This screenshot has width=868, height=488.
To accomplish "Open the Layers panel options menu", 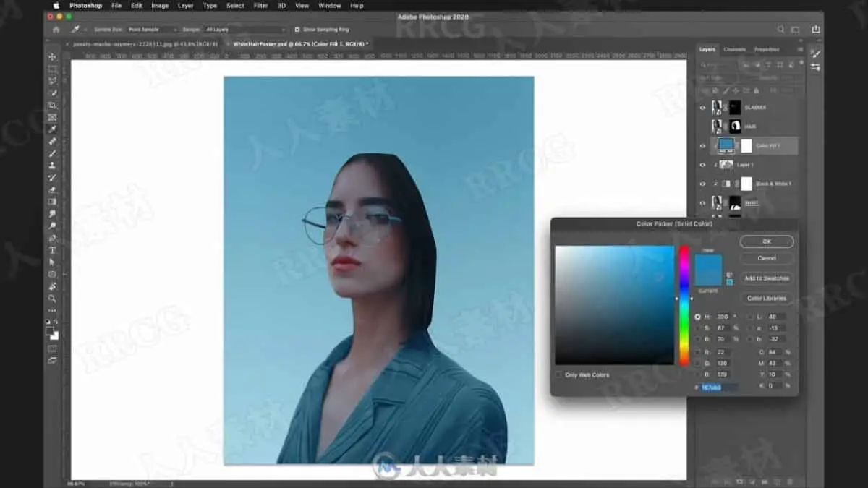I will pyautogui.click(x=800, y=50).
